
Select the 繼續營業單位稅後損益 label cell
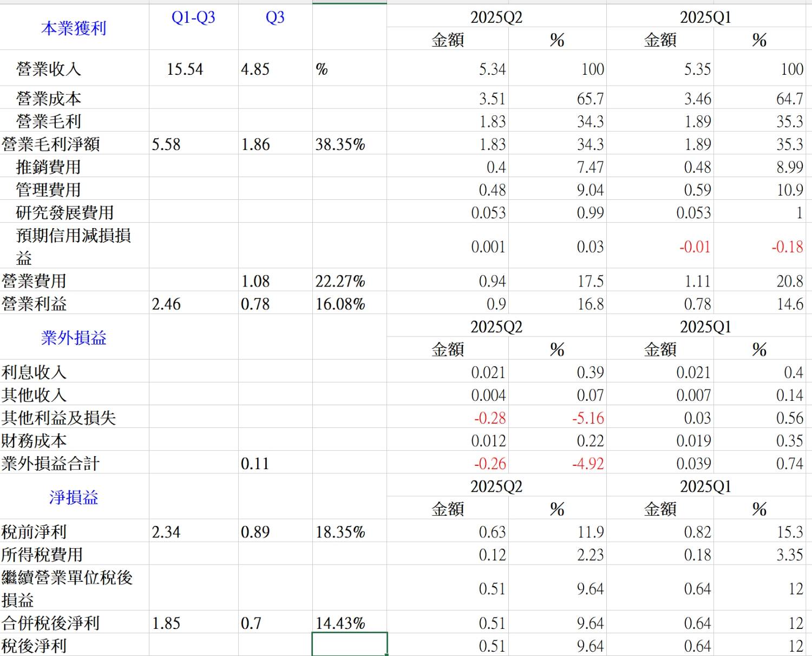coord(67,588)
